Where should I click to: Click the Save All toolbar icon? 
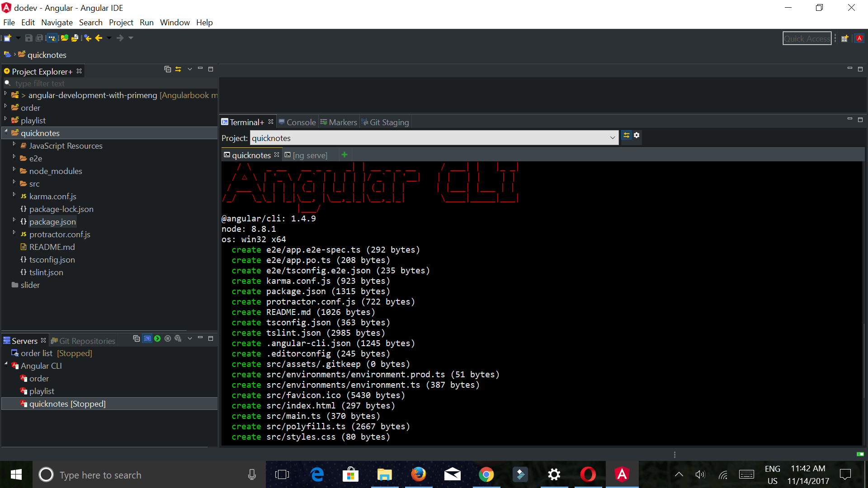tap(40, 38)
